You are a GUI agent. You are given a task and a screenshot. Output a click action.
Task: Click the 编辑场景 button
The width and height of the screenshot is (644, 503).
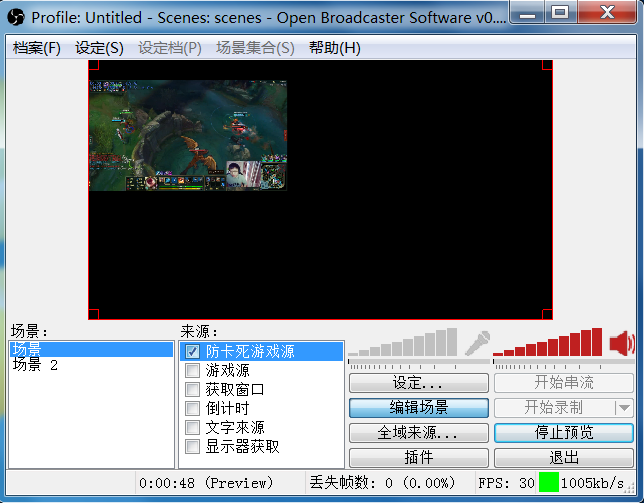[418, 408]
